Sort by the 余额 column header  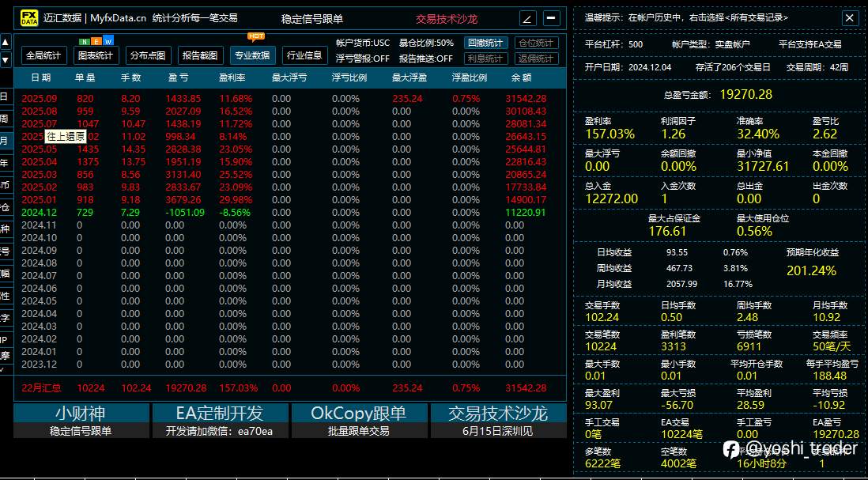(x=522, y=78)
